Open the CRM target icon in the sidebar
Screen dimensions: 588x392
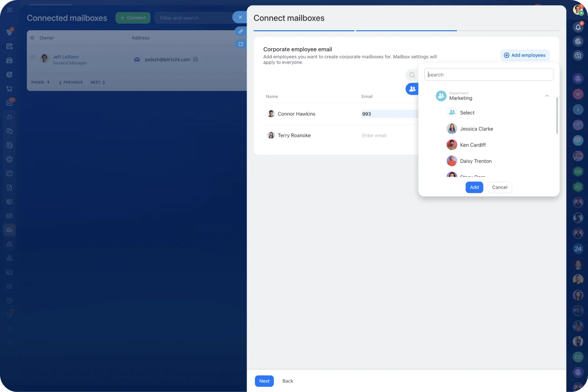9,74
